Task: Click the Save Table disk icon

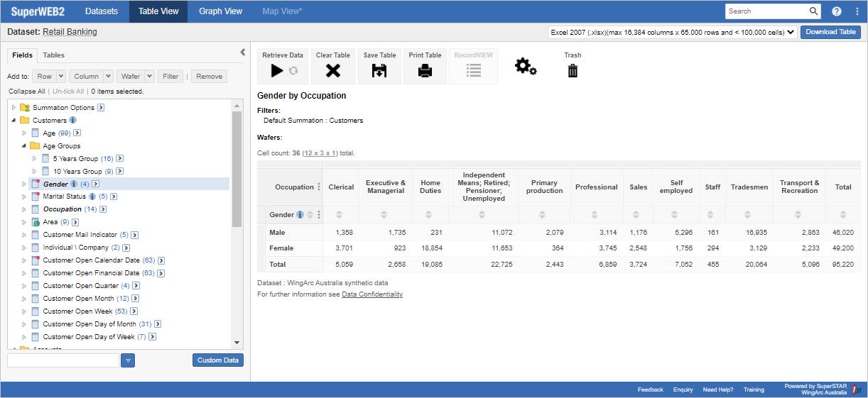Action: [x=379, y=70]
